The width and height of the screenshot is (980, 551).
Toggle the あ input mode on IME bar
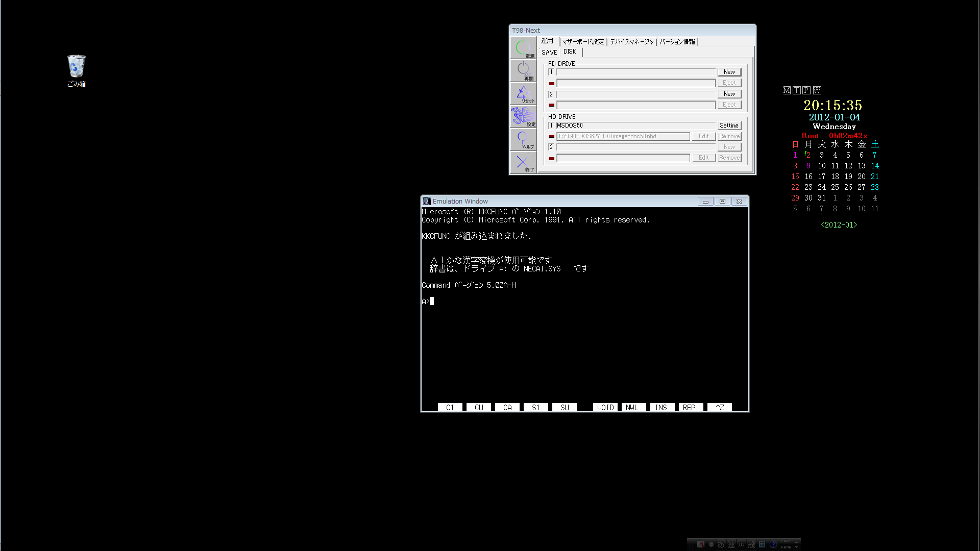(721, 544)
